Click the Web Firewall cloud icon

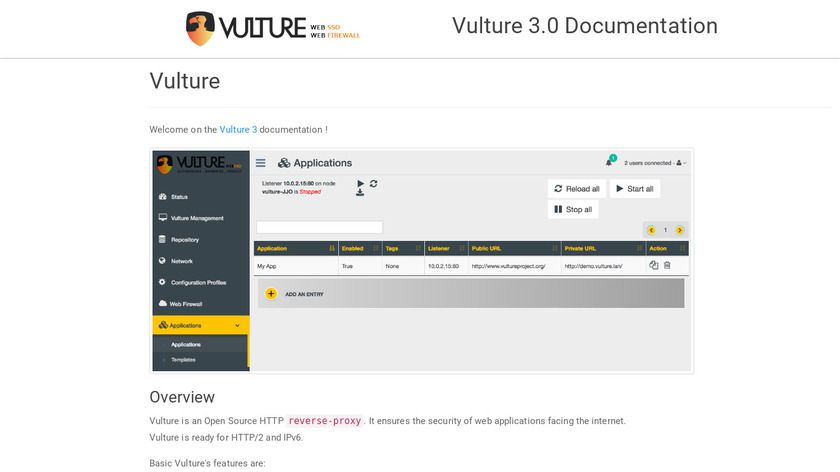[x=163, y=303]
